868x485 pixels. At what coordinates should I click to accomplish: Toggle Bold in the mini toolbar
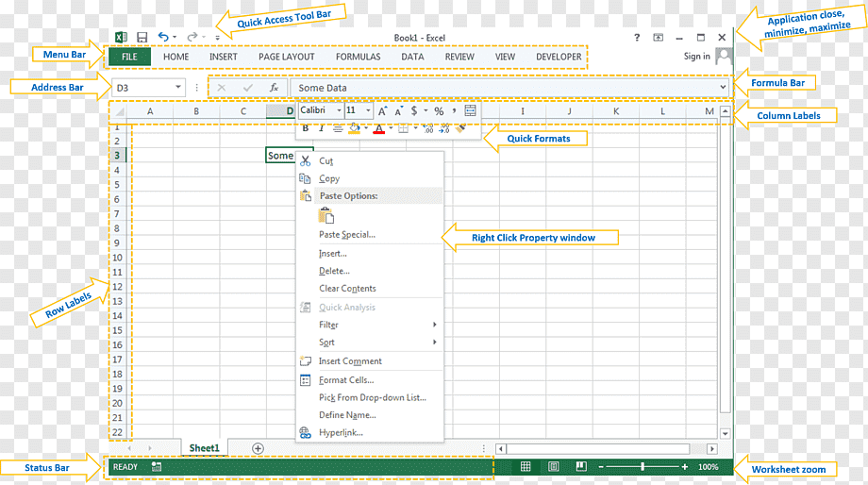click(x=305, y=128)
